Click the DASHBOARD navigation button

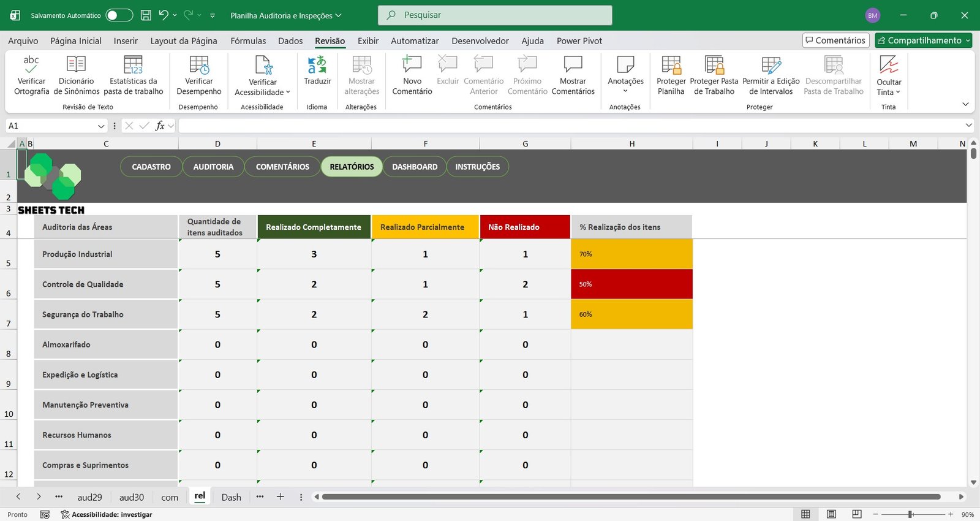click(415, 167)
